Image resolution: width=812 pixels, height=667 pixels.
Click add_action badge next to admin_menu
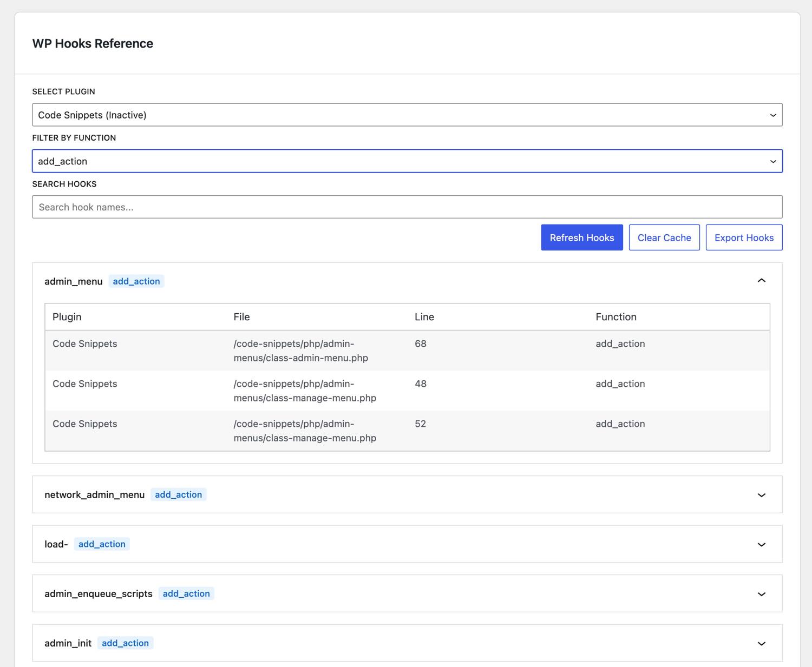click(x=136, y=281)
